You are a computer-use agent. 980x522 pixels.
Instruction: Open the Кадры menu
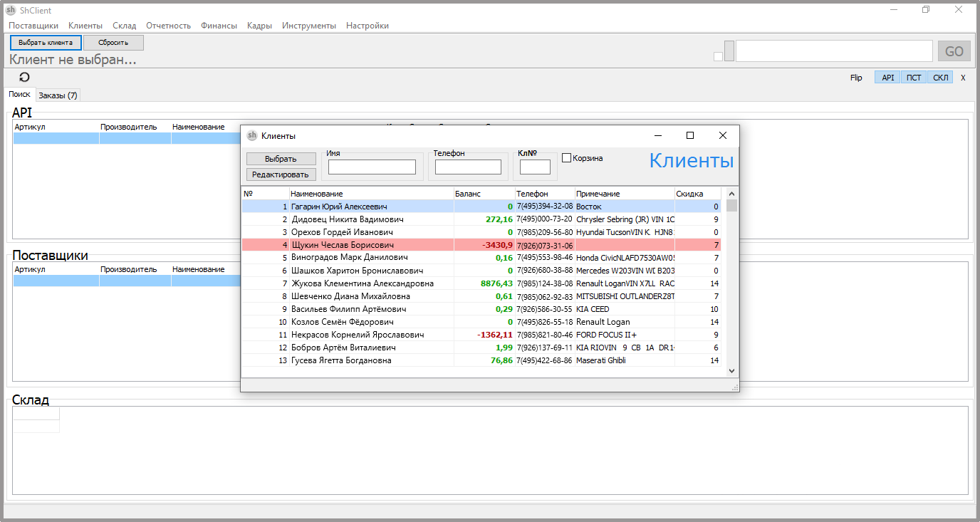point(260,26)
